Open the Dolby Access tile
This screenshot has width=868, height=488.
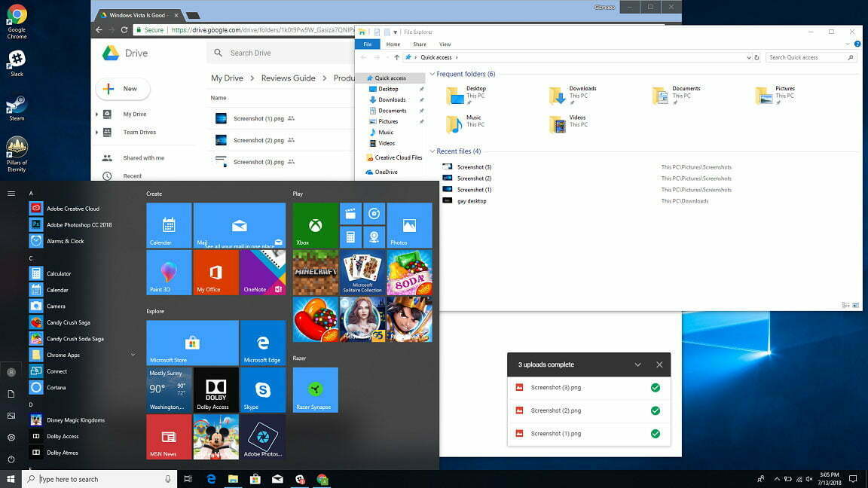pos(216,389)
